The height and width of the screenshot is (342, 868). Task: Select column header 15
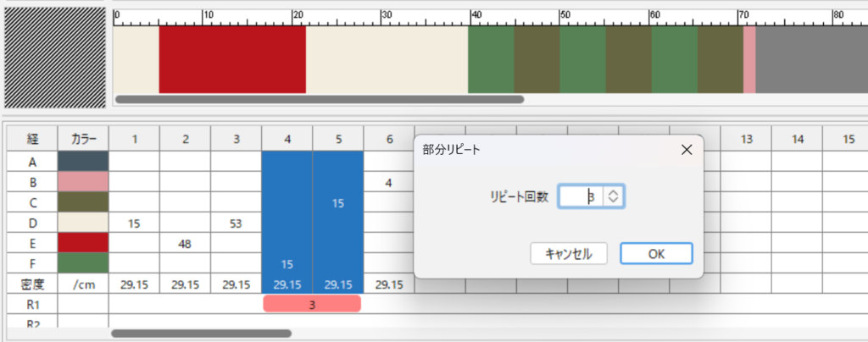click(x=847, y=139)
